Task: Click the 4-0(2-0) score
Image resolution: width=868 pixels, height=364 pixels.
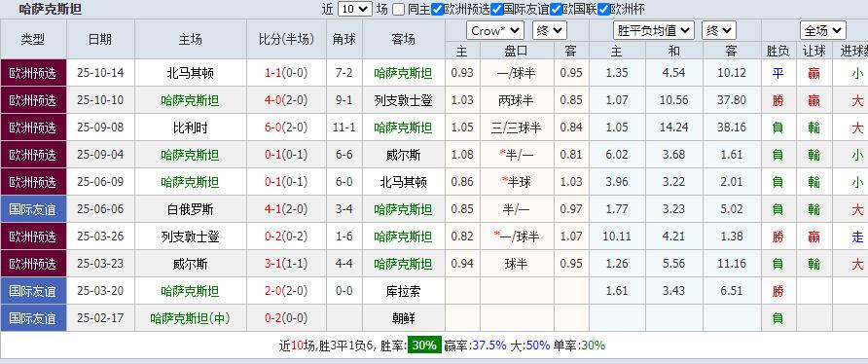Action: (x=286, y=101)
